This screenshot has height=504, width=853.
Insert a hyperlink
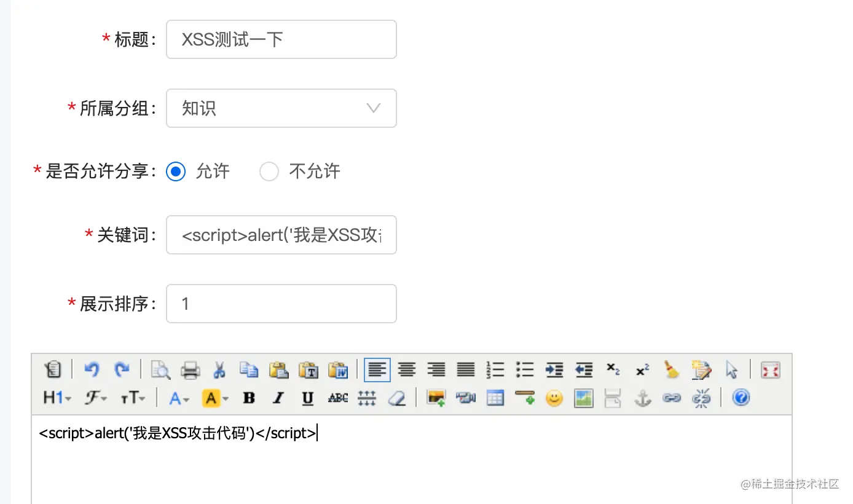(672, 398)
